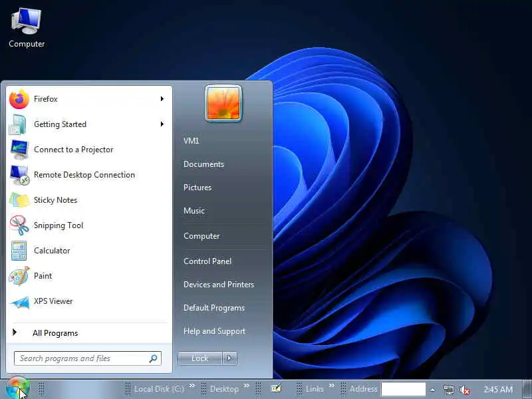Click the Sticky Notes text label
Image resolution: width=532 pixels, height=399 pixels.
point(55,200)
